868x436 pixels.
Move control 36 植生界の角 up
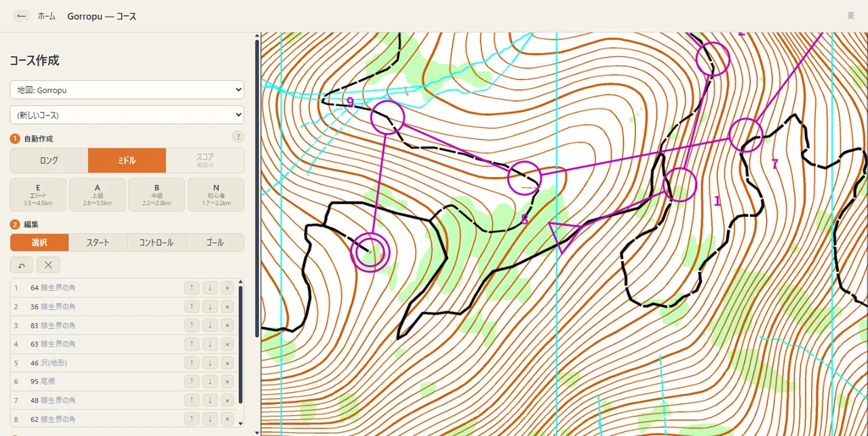[x=192, y=306]
